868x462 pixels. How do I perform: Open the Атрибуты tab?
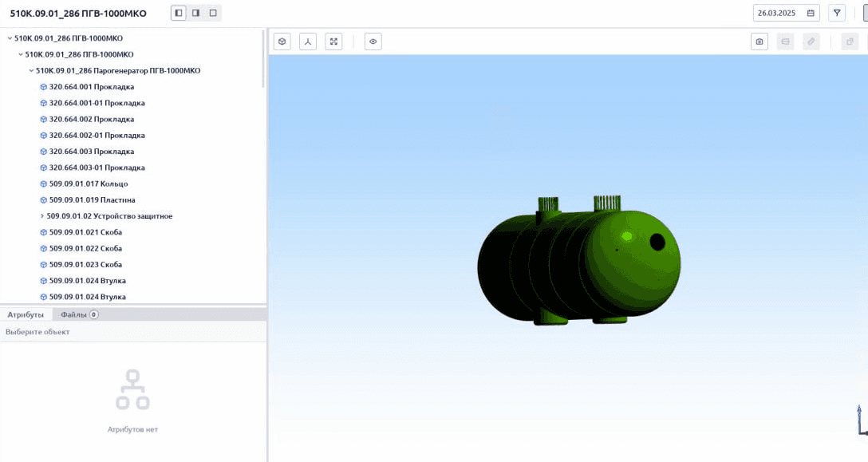click(26, 314)
